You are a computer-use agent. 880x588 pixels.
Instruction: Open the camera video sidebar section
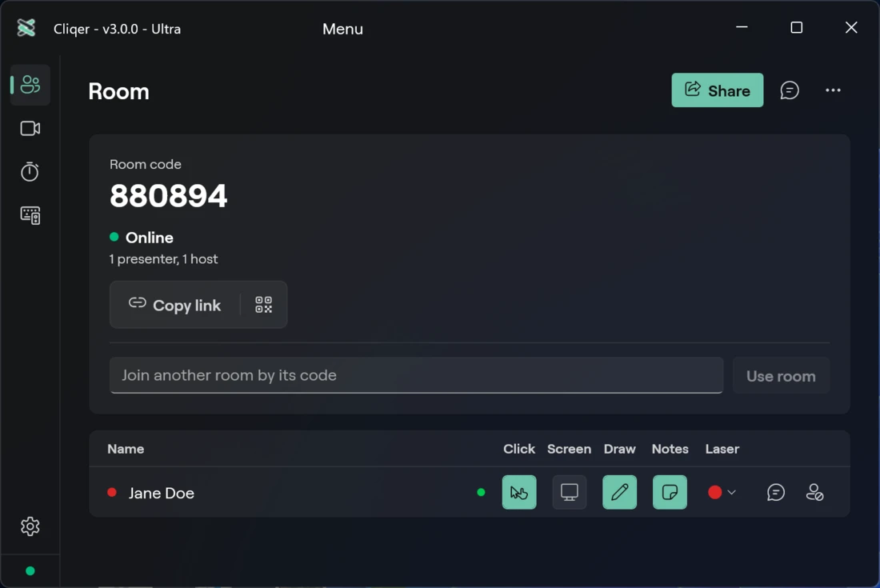[x=30, y=129]
